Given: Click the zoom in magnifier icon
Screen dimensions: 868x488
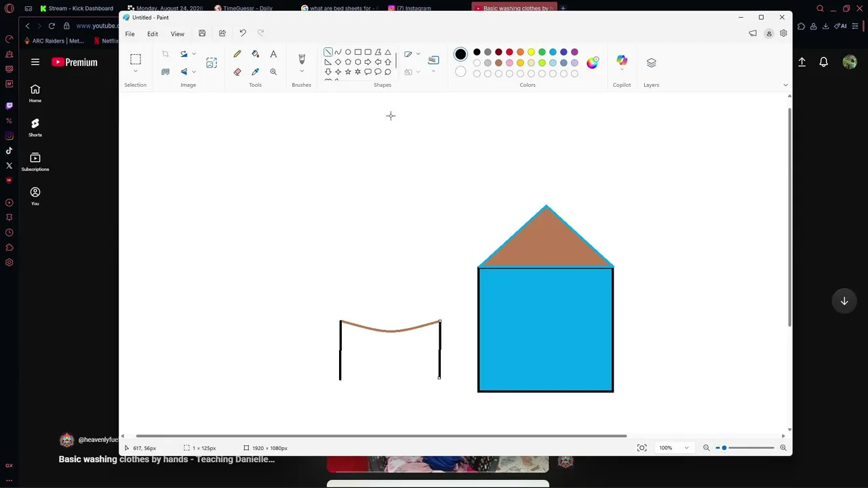Looking at the screenshot, I should pos(783,448).
